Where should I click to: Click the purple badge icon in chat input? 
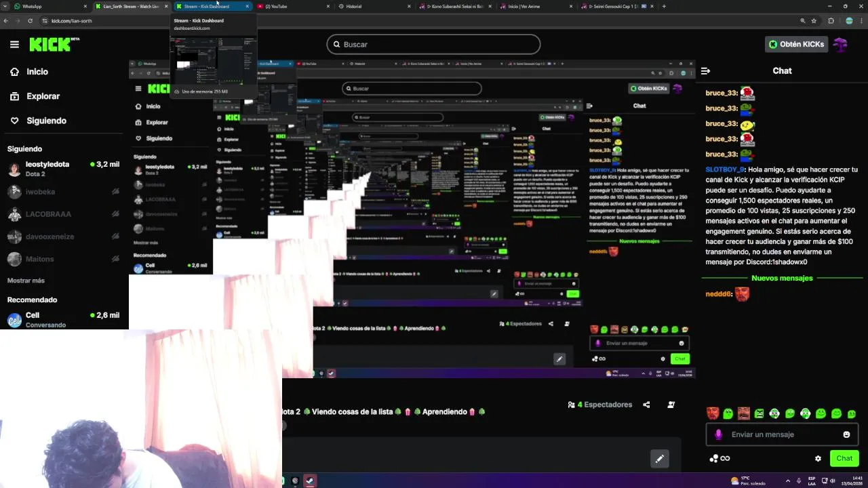click(x=719, y=434)
